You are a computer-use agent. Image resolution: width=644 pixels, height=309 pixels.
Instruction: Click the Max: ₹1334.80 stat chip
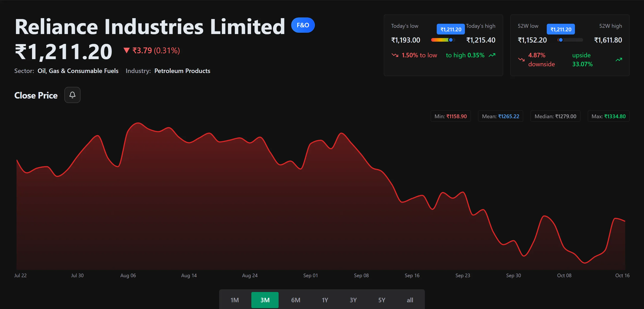608,116
